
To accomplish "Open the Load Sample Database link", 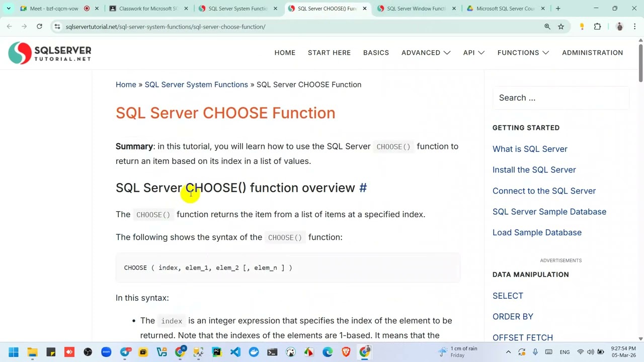I will 537,232.
